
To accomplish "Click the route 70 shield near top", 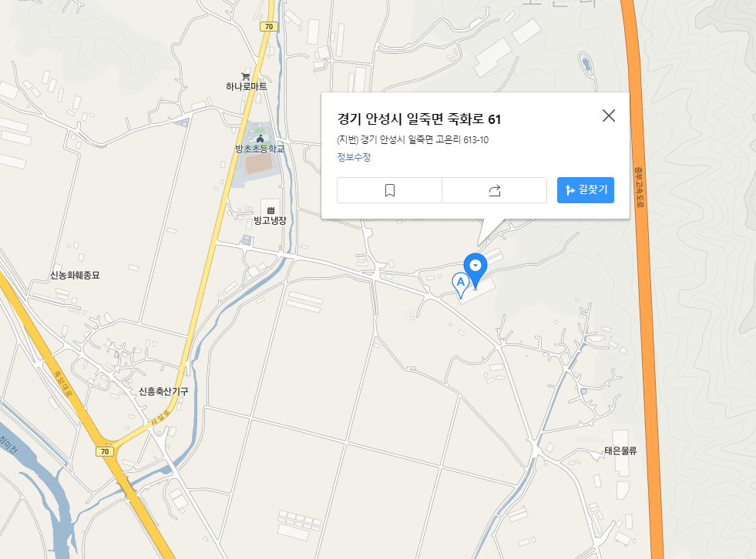I will [x=269, y=26].
